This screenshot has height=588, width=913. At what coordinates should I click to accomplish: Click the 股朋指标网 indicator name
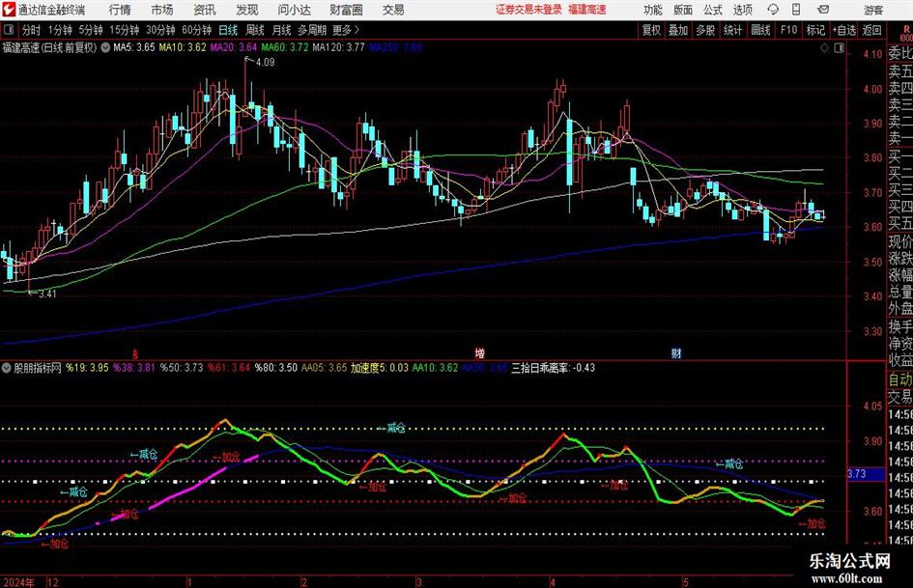point(38,368)
